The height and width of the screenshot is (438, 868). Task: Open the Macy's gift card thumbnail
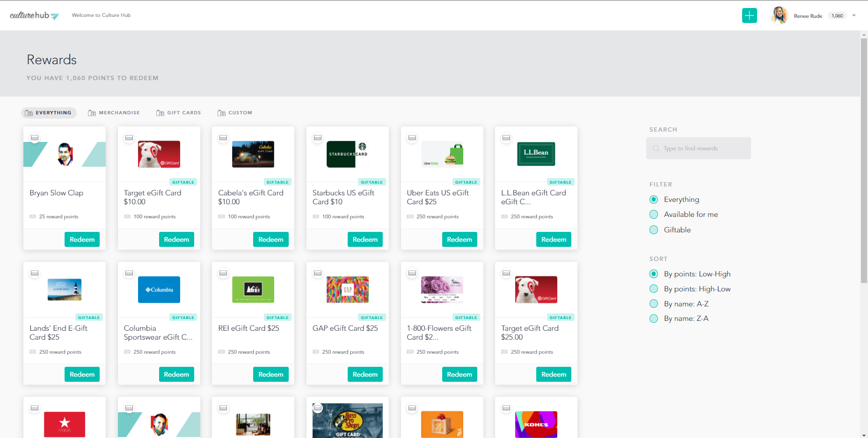(x=65, y=424)
